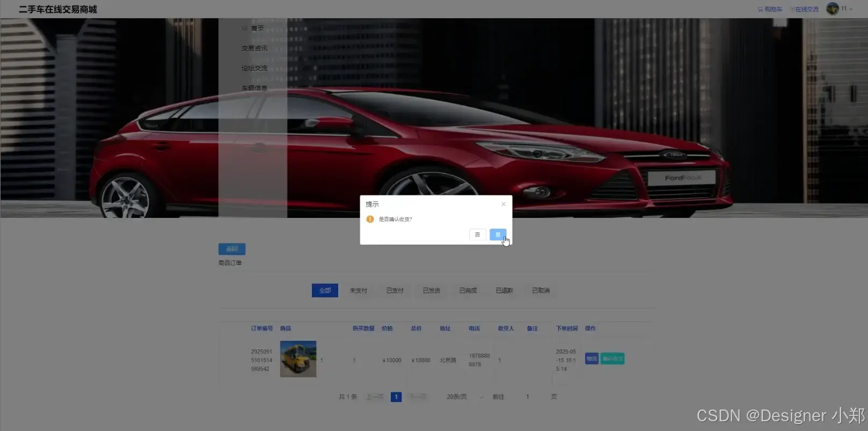This screenshot has height=431, width=868.
Task: Click the 前往 page number input field
Action: point(527,397)
